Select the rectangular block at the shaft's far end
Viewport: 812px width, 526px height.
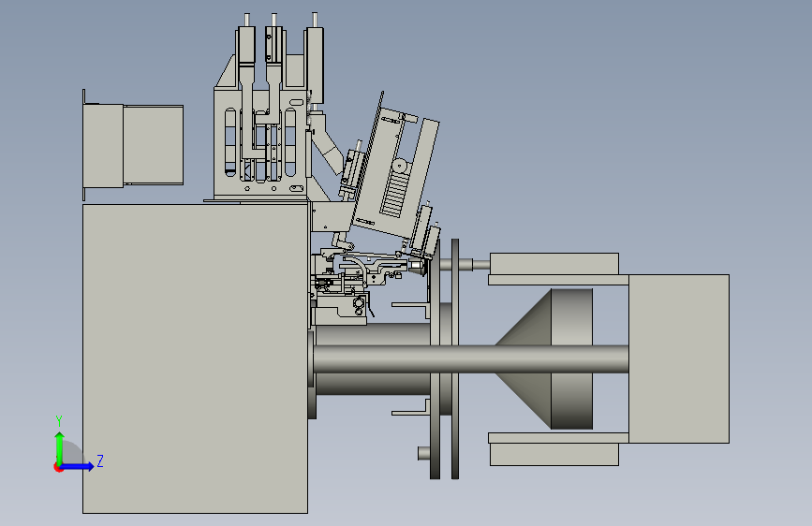tap(679, 358)
